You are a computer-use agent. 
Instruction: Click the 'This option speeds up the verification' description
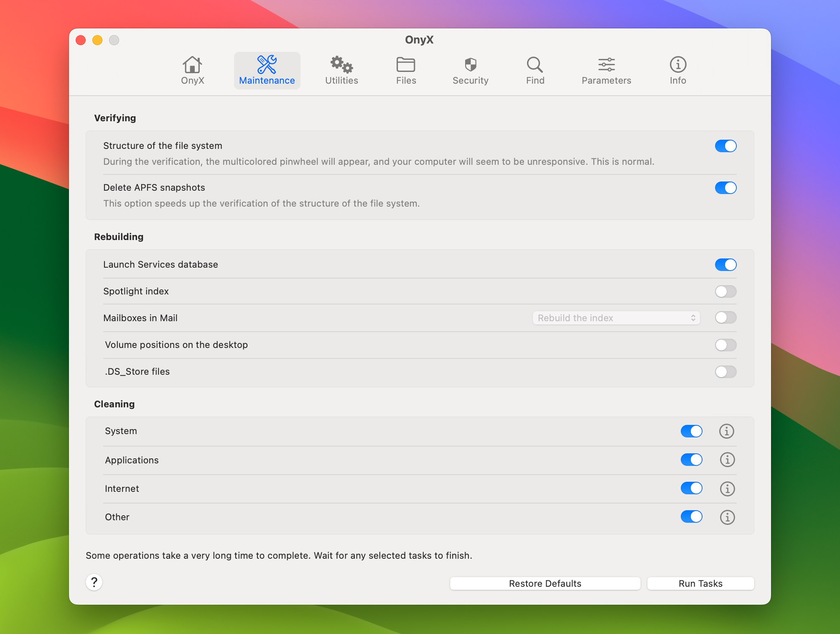(x=262, y=203)
